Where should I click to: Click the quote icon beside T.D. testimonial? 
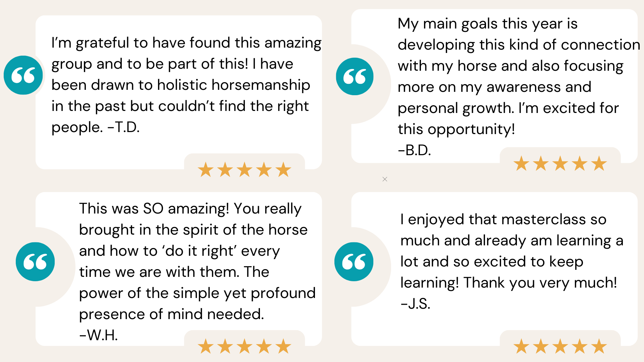pos(23,75)
